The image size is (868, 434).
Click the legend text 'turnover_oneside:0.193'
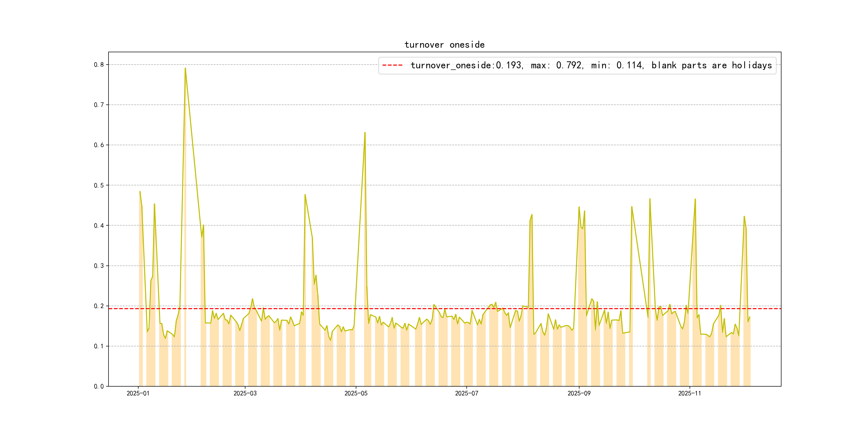pyautogui.click(x=466, y=65)
